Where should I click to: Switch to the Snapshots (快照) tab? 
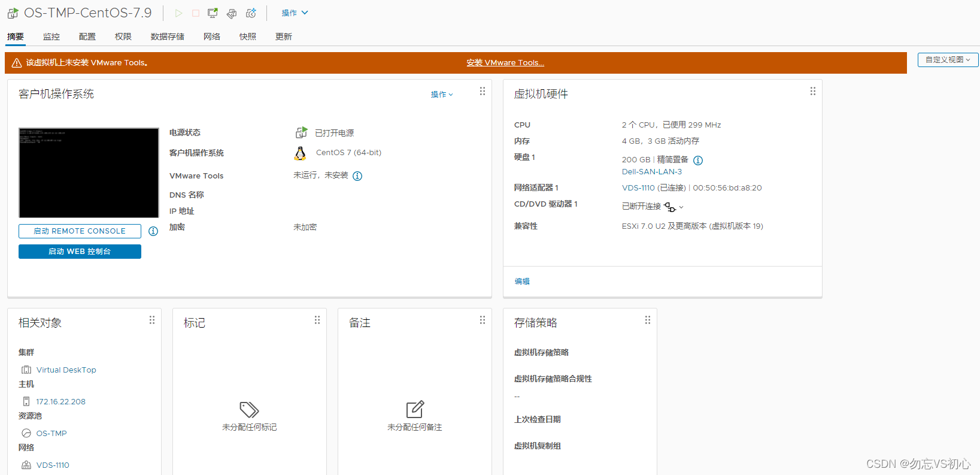click(x=247, y=37)
